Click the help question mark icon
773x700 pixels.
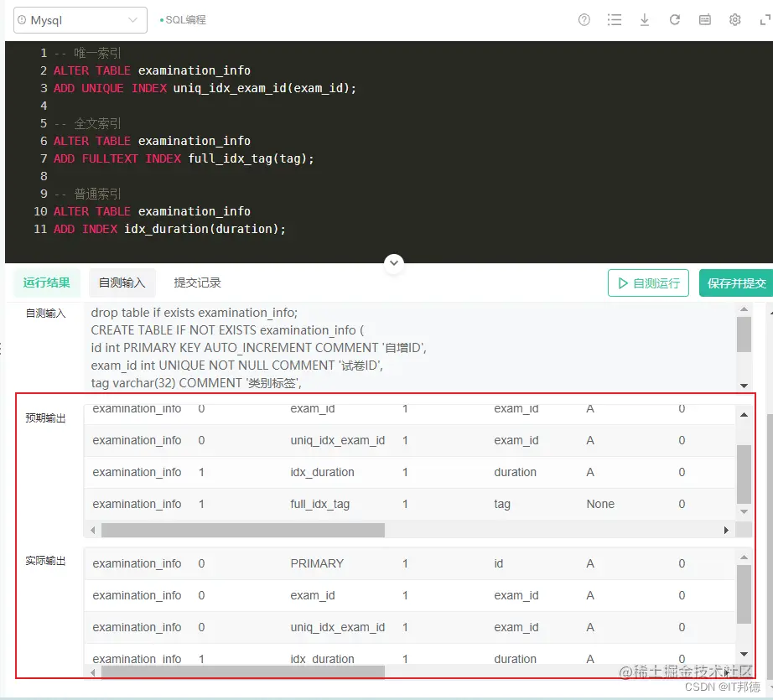pos(584,20)
